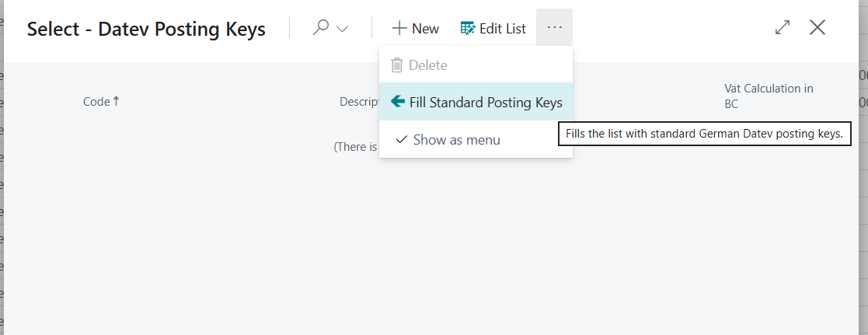Click the "New" text label

[425, 29]
